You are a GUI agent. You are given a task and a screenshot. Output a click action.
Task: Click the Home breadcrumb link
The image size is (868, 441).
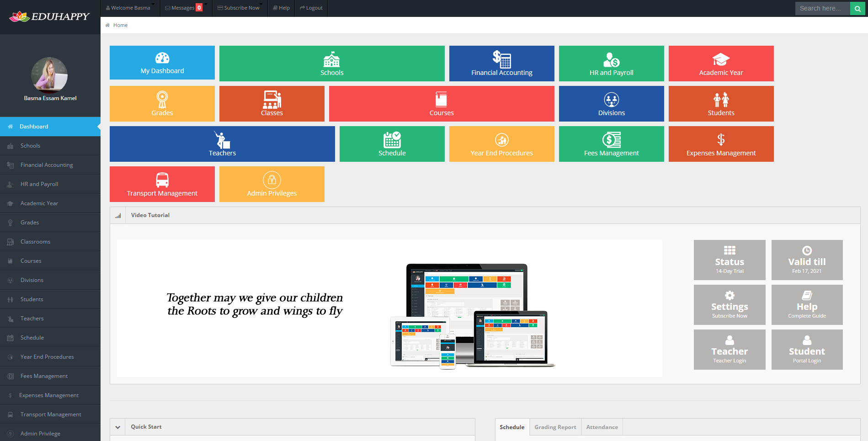point(120,25)
